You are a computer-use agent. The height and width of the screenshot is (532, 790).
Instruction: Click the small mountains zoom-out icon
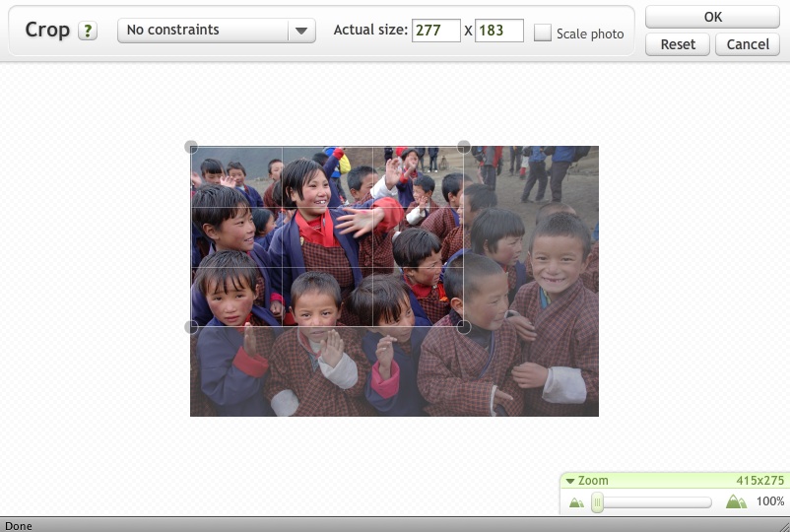[576, 502]
